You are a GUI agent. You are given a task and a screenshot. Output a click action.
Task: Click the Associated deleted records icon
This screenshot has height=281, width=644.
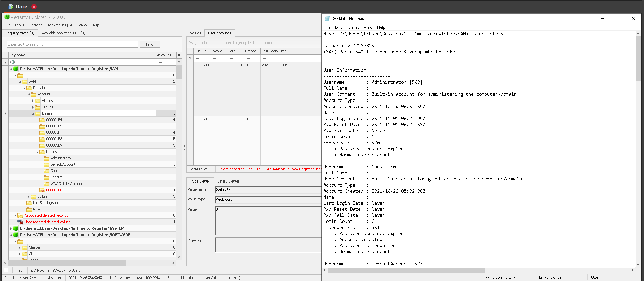point(20,215)
